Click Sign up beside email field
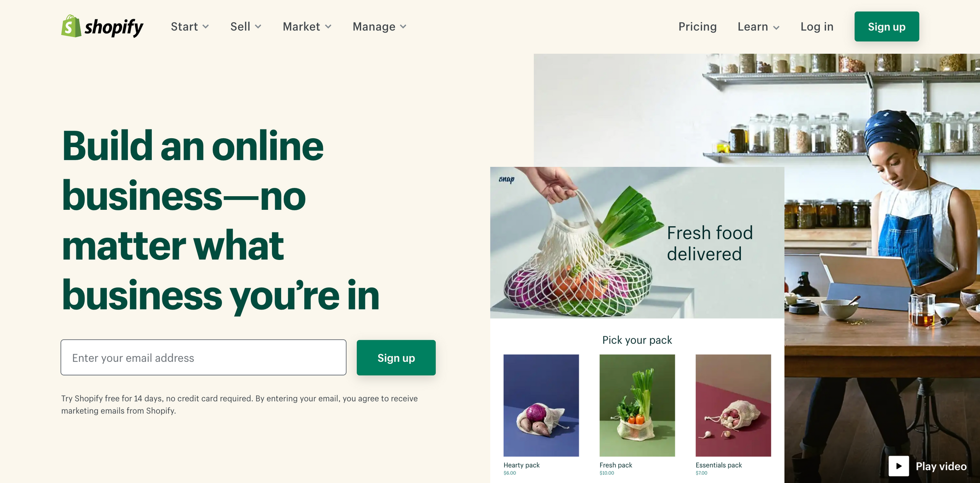 (396, 358)
